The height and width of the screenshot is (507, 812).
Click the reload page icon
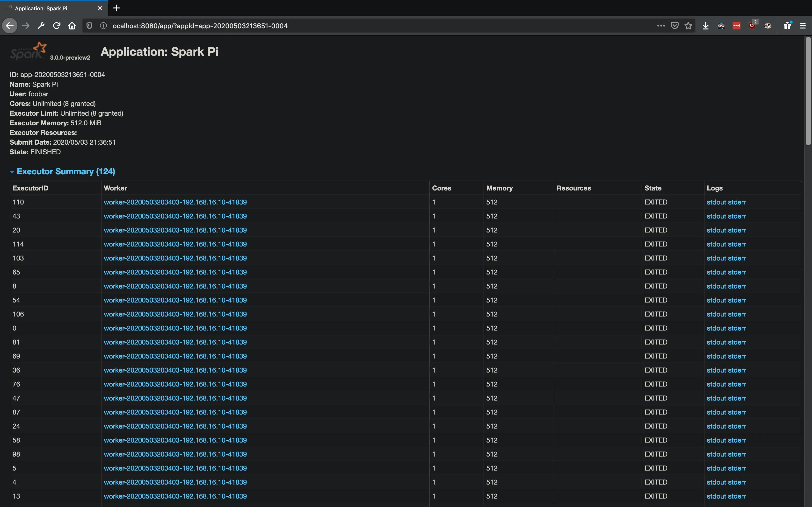pyautogui.click(x=57, y=26)
